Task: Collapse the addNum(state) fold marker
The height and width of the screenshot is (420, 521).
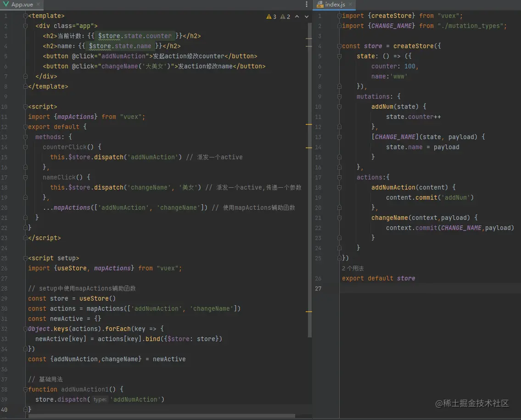Action: pos(339,106)
